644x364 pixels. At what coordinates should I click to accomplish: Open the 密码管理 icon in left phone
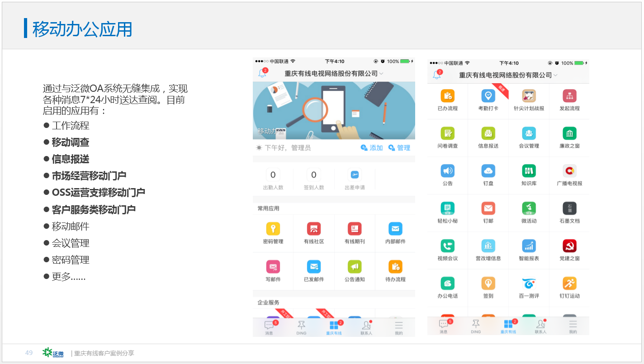(x=273, y=229)
